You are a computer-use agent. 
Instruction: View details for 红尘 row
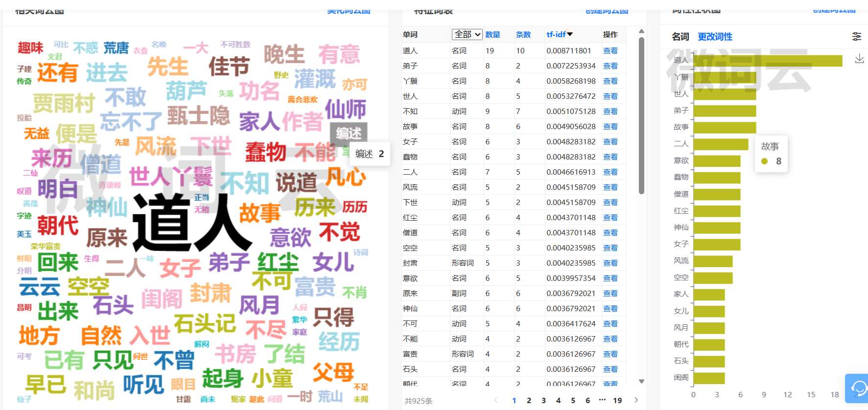(x=610, y=217)
